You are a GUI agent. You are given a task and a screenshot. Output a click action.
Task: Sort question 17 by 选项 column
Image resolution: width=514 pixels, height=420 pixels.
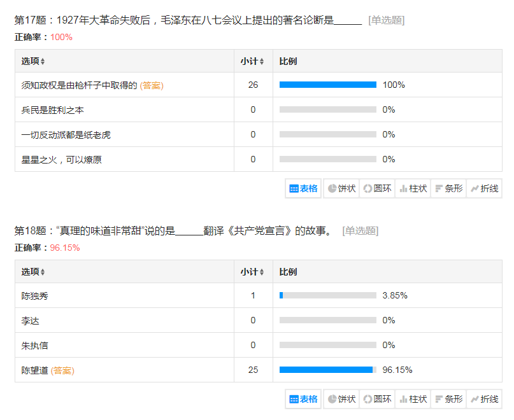[x=33, y=62]
